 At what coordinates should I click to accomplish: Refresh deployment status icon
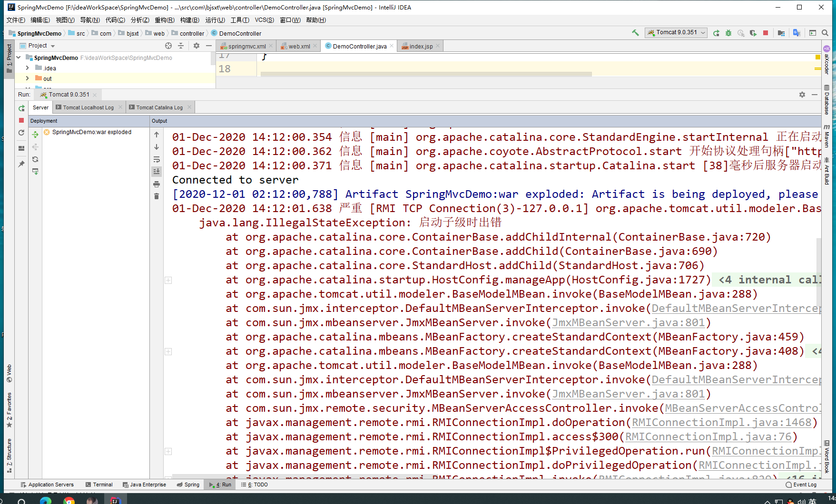pos(35,159)
